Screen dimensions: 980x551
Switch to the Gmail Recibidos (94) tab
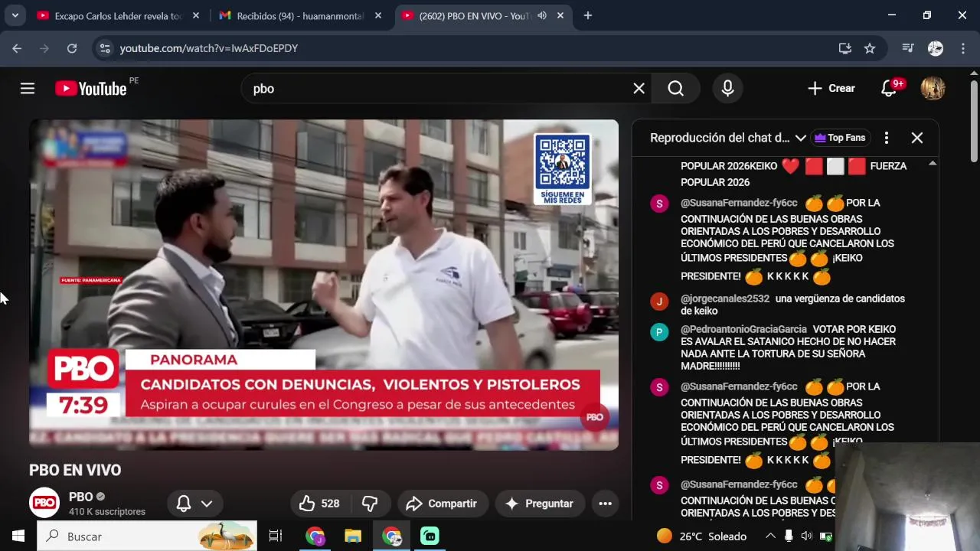pos(300,15)
